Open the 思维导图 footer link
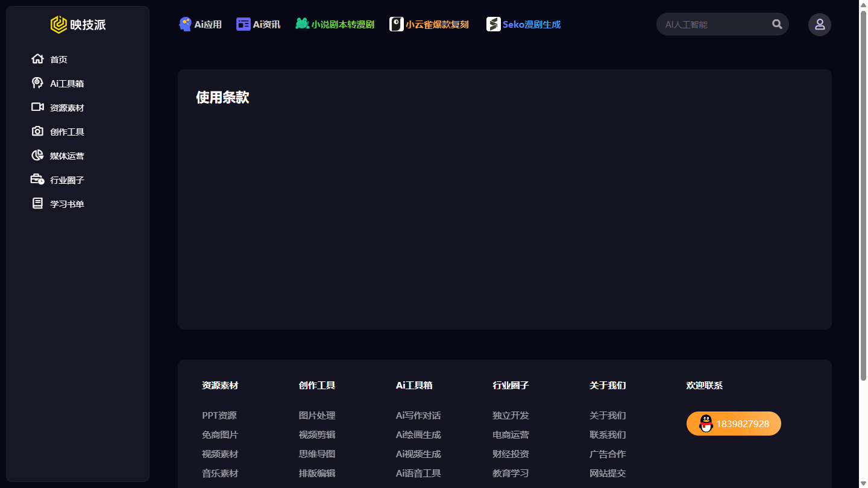 click(317, 454)
